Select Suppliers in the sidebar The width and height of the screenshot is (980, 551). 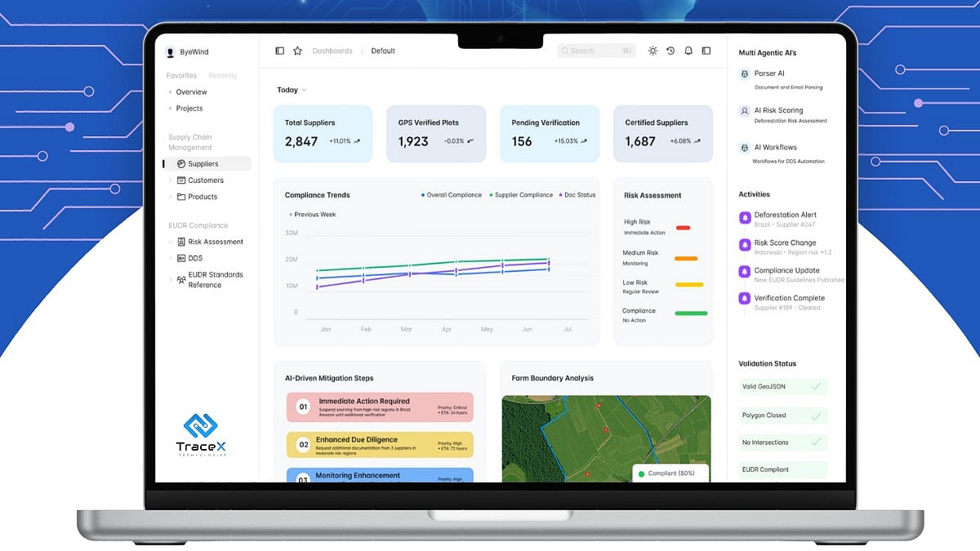[x=207, y=164]
